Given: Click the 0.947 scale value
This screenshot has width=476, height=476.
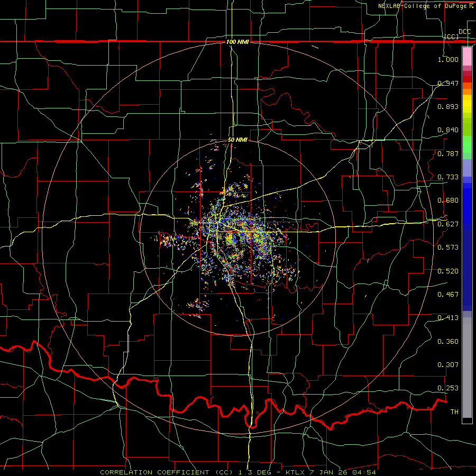Looking at the screenshot, I should [x=448, y=83].
